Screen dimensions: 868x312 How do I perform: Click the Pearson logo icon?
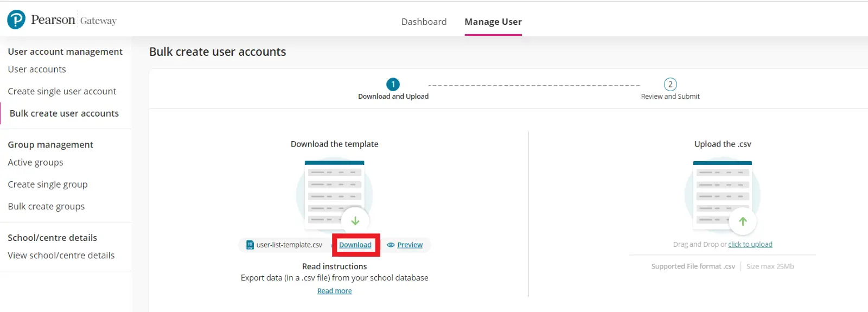16,20
